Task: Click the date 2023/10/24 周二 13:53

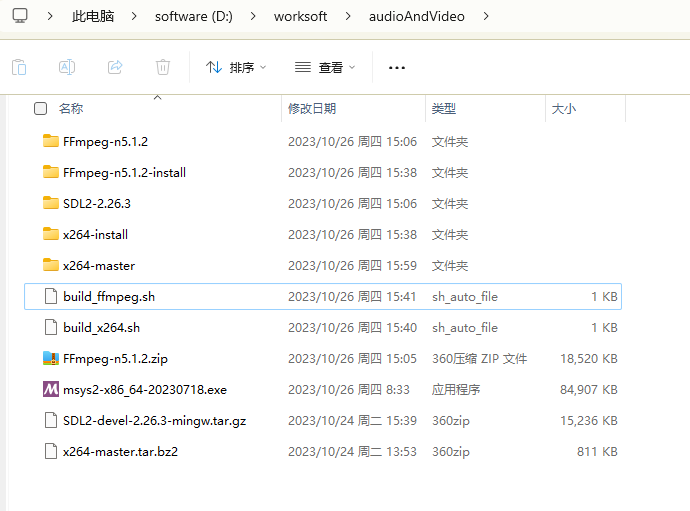Action: 352,452
